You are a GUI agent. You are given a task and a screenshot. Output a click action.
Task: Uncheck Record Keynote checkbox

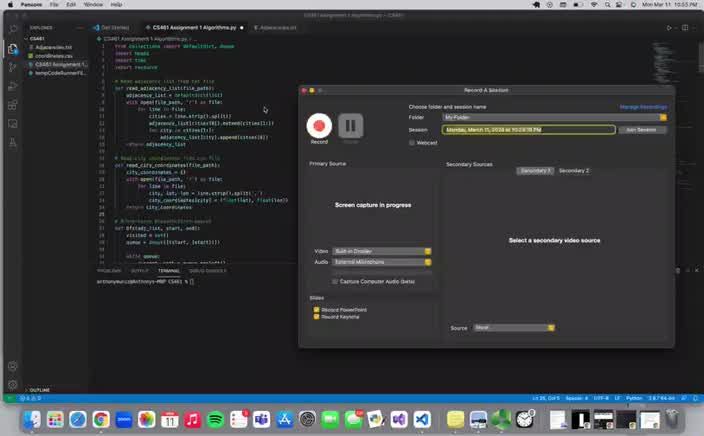[x=316, y=317]
